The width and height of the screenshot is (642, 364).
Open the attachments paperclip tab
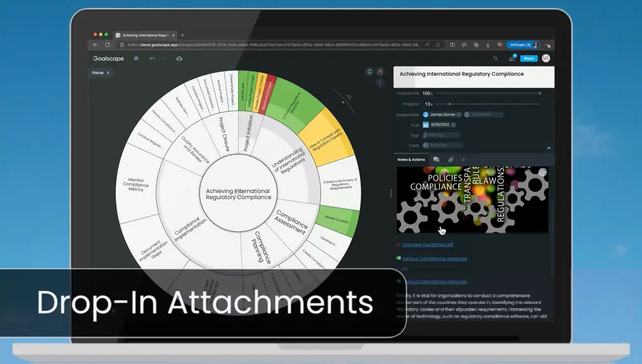point(450,160)
